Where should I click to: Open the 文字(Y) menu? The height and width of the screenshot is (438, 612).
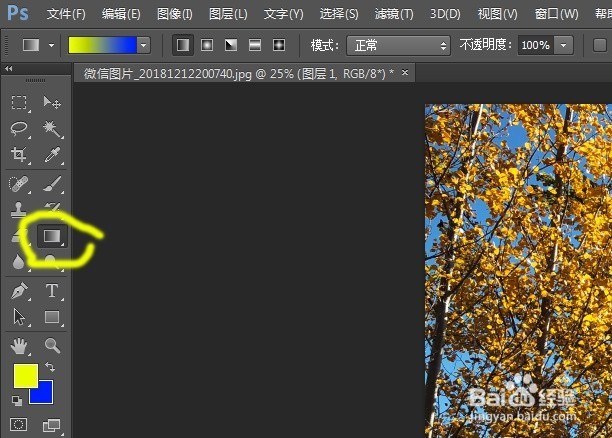283,14
